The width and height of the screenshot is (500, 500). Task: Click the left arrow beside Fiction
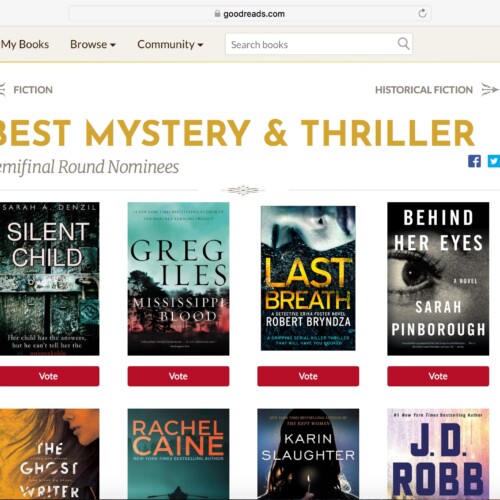[x=3, y=89]
